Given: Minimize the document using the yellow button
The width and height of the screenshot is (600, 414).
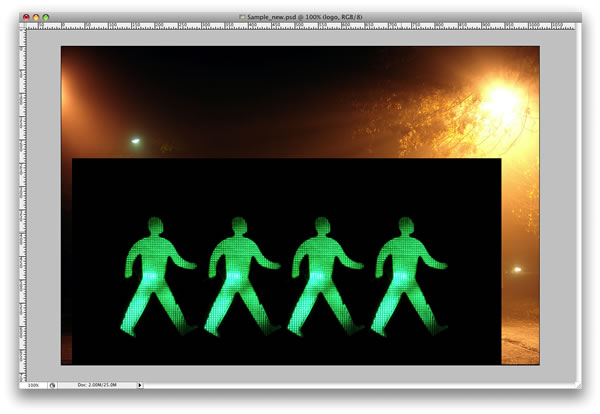Looking at the screenshot, I should point(36,17).
